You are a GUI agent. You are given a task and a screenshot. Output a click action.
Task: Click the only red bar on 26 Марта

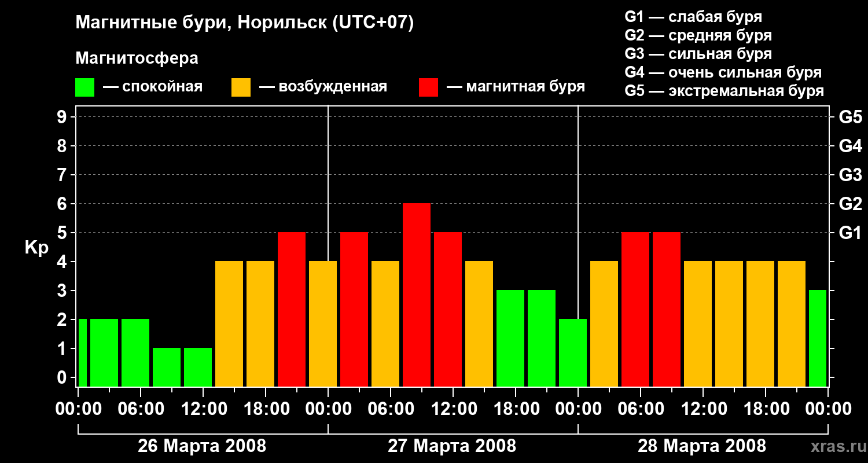click(292, 309)
